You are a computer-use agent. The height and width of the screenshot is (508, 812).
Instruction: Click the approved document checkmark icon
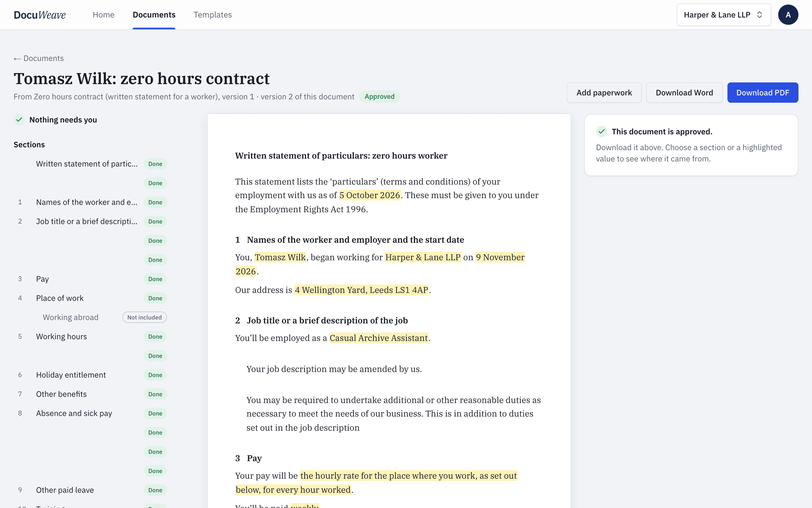[x=602, y=131]
